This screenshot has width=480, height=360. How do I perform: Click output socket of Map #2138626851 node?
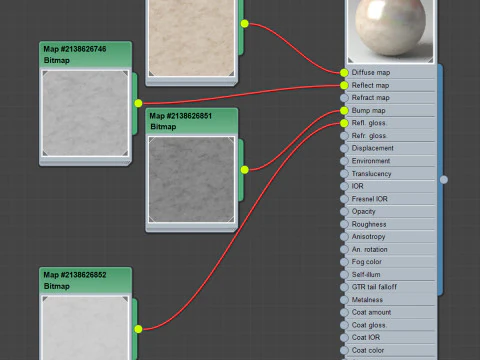point(245,170)
